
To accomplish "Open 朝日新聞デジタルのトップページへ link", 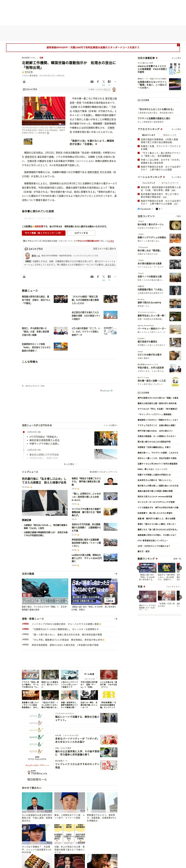I will tap(103, 472).
